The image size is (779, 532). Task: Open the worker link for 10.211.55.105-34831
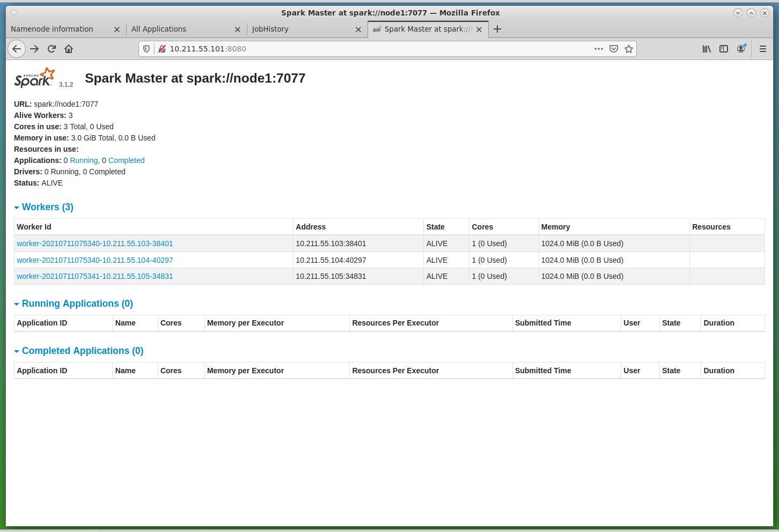pyautogui.click(x=95, y=276)
